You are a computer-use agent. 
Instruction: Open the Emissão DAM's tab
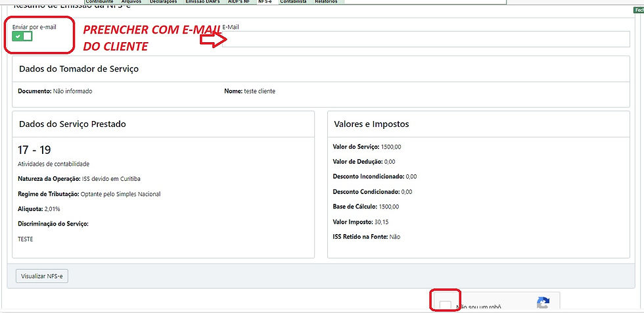tap(202, 1)
